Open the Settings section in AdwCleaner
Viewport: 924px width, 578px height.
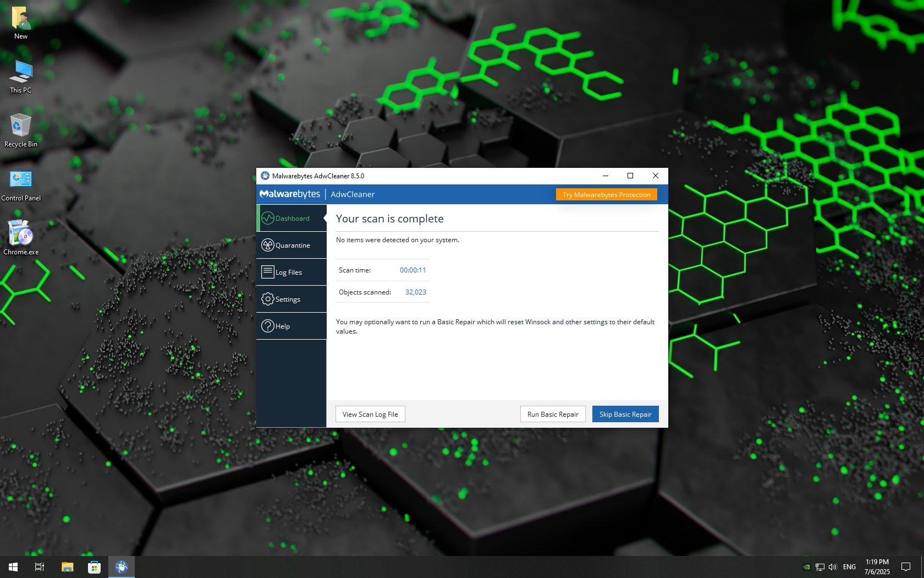[291, 299]
